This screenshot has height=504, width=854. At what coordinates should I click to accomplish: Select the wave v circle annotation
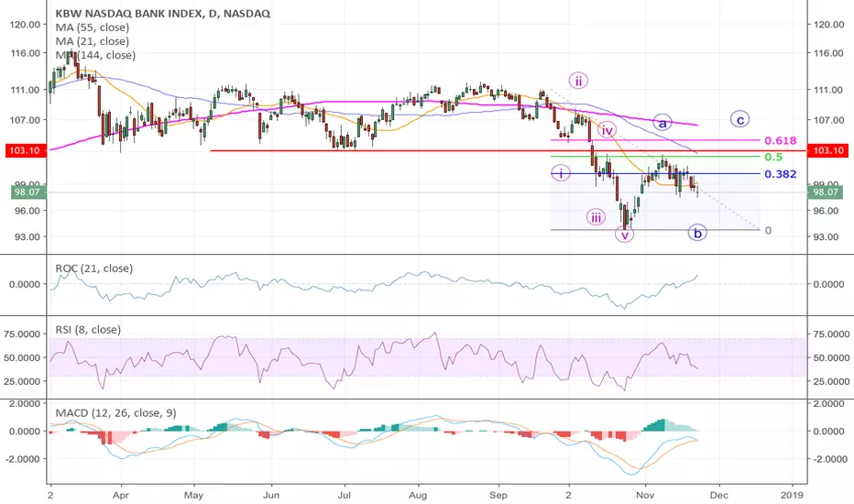point(624,235)
